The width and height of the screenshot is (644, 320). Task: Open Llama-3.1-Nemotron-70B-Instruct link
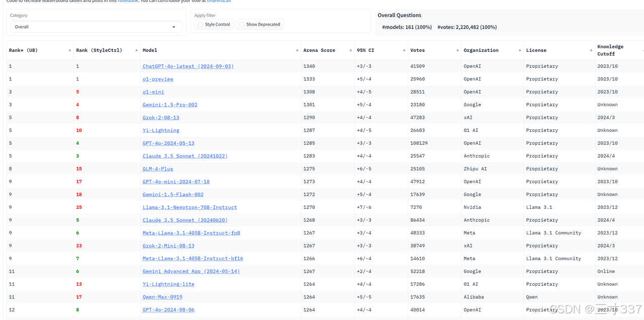coord(190,207)
